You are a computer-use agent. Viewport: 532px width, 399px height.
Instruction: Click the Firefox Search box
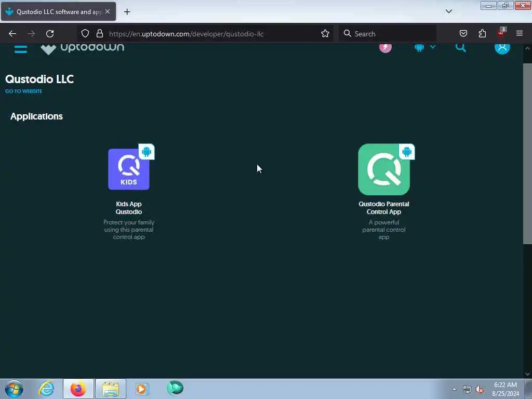388,34
